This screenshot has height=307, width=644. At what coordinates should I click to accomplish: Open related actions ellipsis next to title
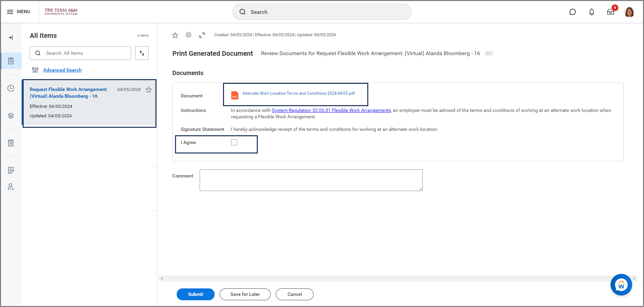489,53
